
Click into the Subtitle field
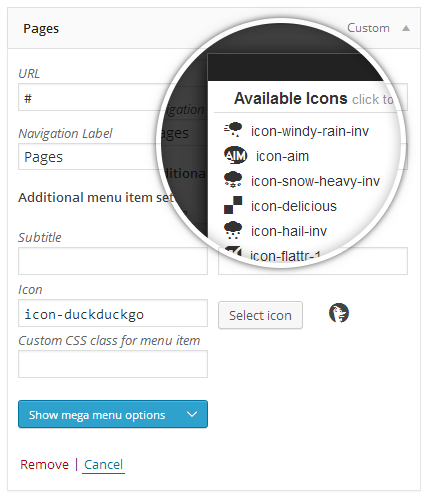coord(113,261)
